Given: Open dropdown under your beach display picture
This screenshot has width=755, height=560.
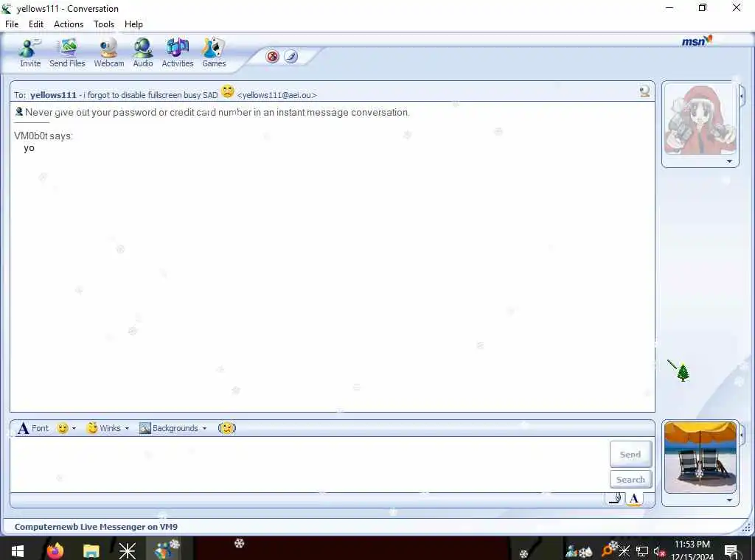Looking at the screenshot, I should tap(729, 500).
